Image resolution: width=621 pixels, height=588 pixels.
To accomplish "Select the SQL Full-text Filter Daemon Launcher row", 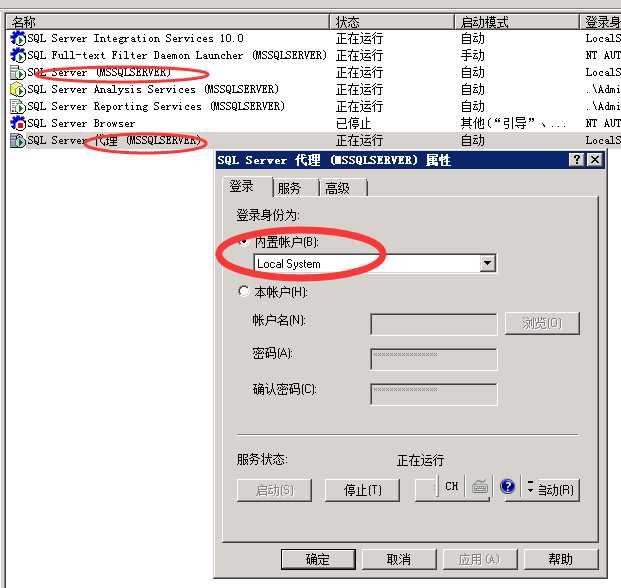I will [x=313, y=55].
